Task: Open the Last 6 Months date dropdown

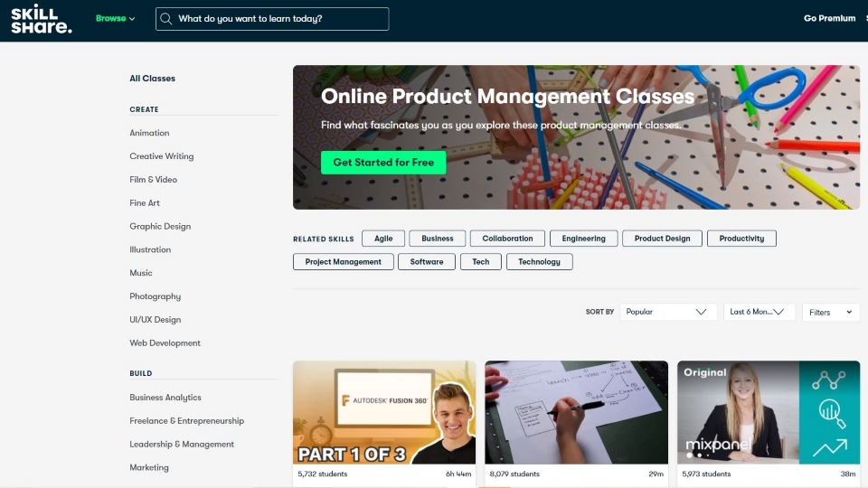Action: pos(759,312)
